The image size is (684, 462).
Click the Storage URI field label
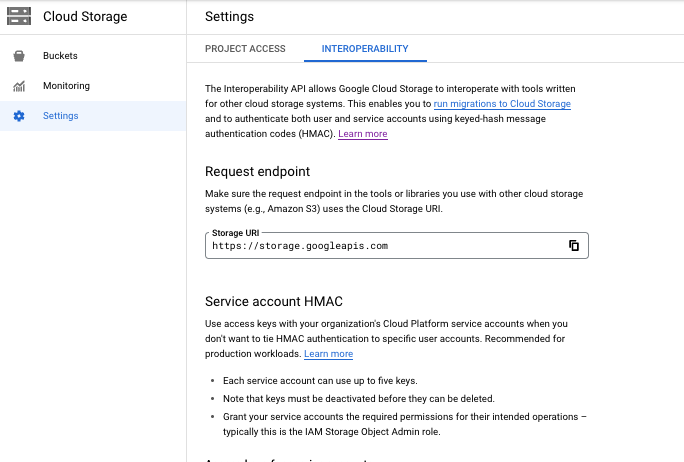(x=235, y=233)
